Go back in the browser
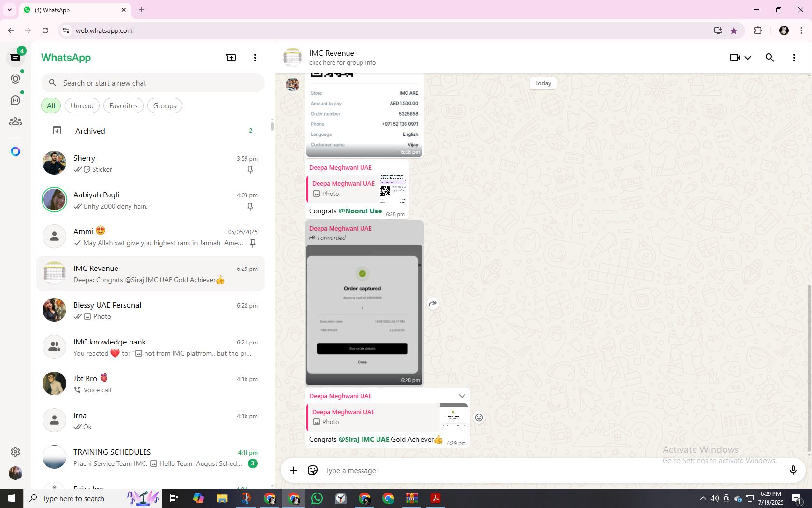 [x=11, y=30]
